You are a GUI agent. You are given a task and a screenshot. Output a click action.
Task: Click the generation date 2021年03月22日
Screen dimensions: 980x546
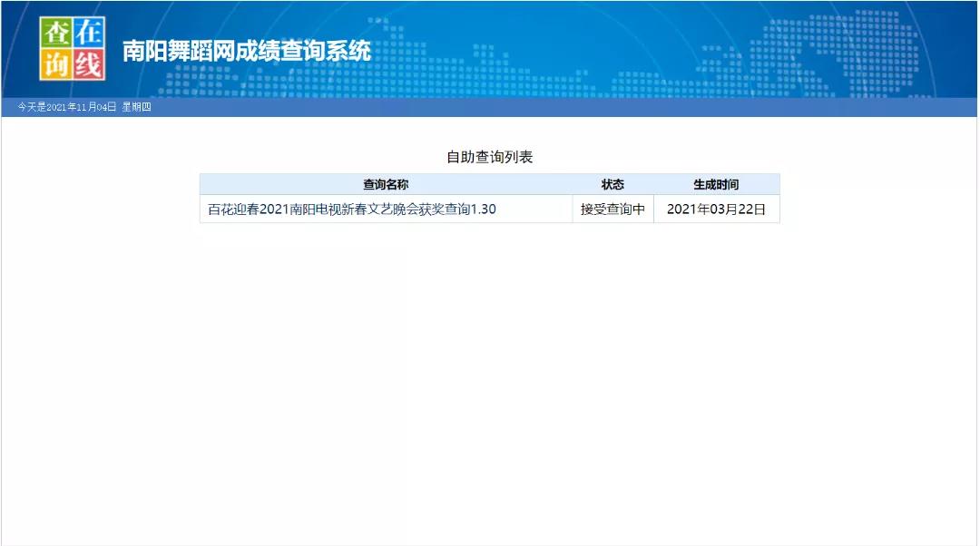coord(716,208)
